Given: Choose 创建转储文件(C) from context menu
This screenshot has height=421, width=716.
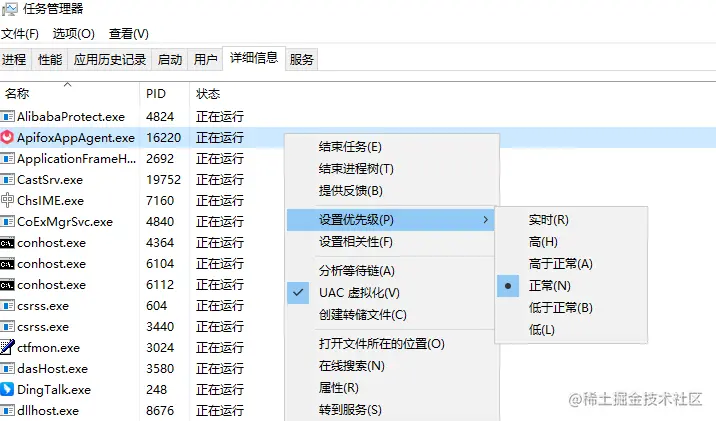Looking at the screenshot, I should (391, 315).
